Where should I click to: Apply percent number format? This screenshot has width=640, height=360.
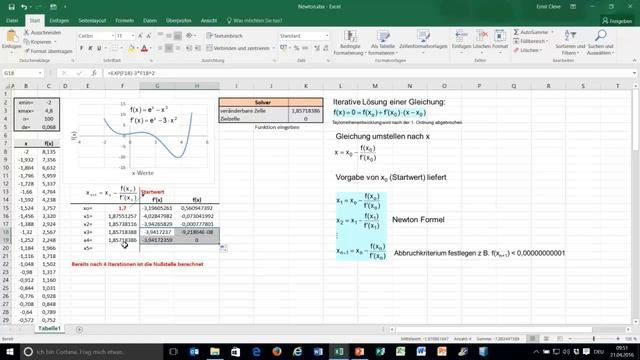296,48
